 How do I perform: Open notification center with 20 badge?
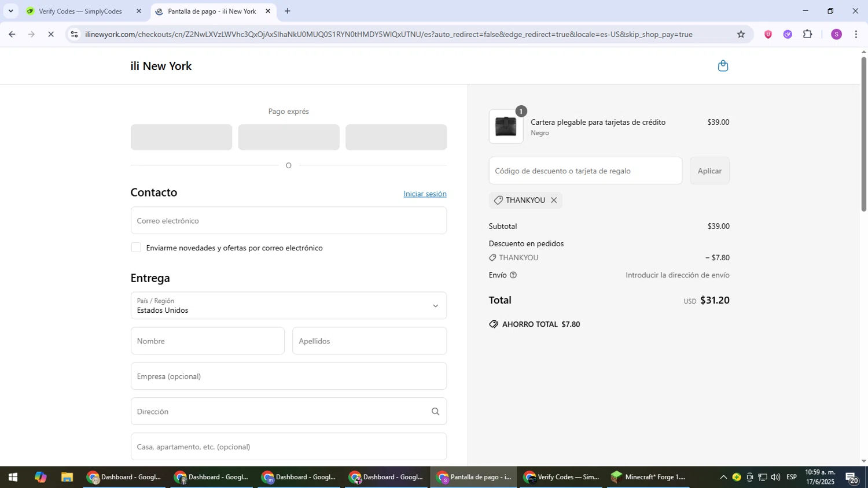pyautogui.click(x=852, y=478)
